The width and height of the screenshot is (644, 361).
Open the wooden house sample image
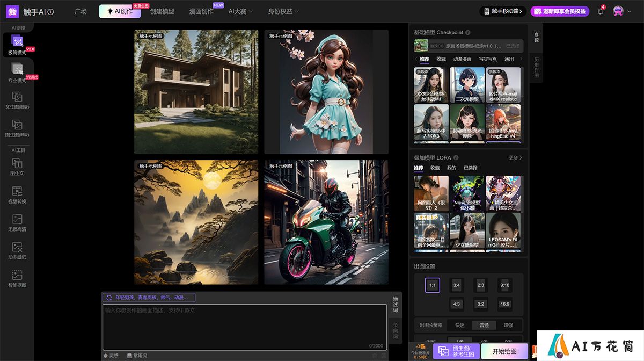pyautogui.click(x=196, y=92)
